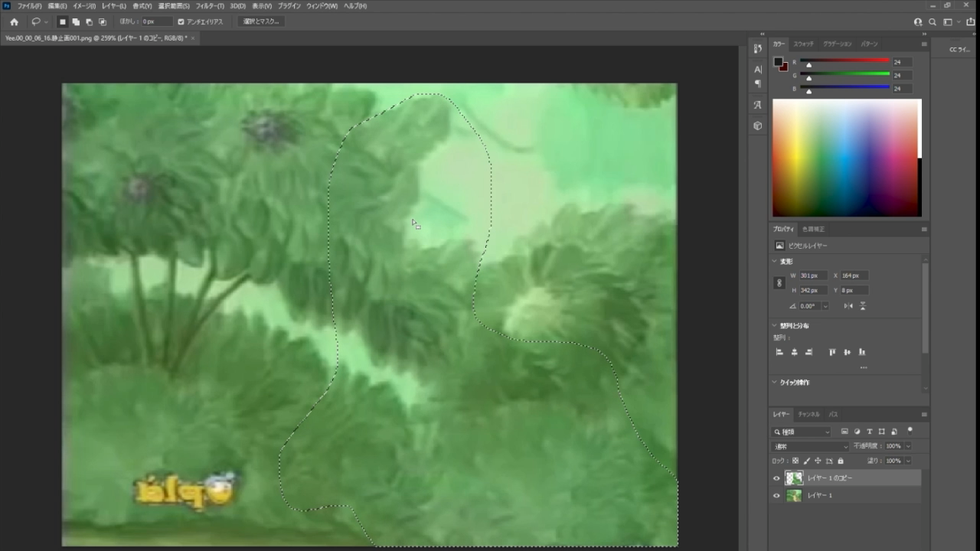Open the ウィンドウ(W) menu
The height and width of the screenshot is (551, 980).
(x=322, y=5)
